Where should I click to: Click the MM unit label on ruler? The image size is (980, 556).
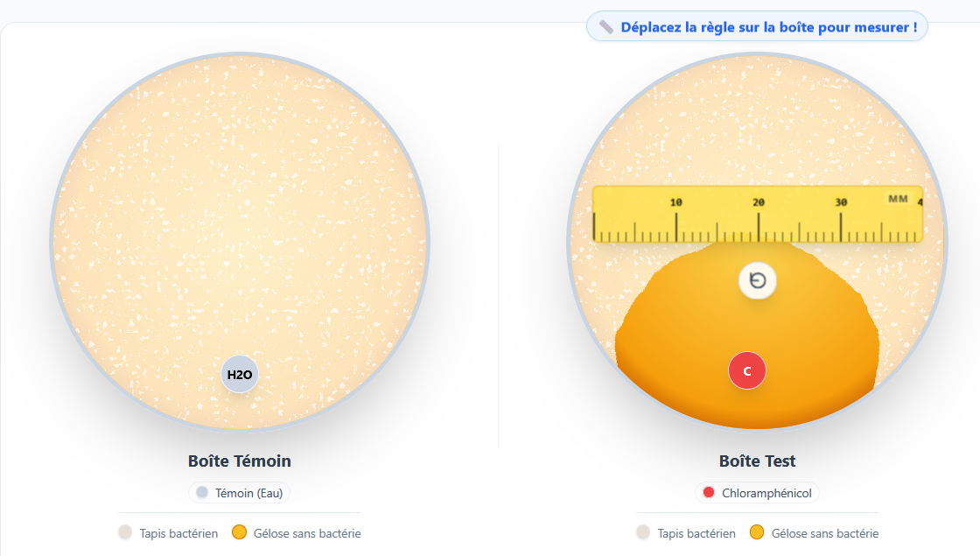pos(898,199)
